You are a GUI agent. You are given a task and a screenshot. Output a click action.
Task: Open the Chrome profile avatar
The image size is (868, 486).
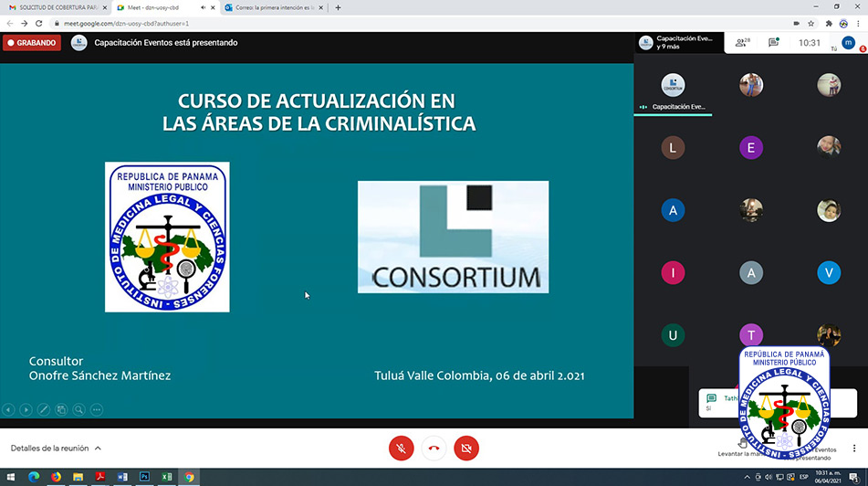843,23
